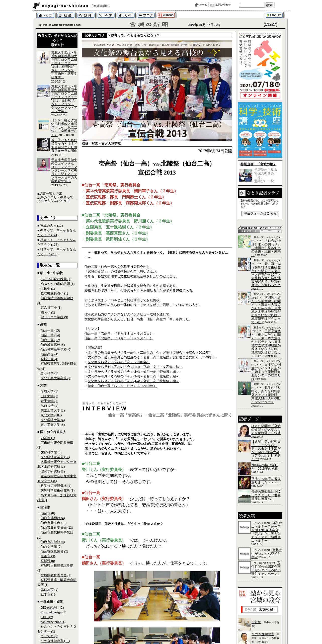Open the 人々 tab

126,15
